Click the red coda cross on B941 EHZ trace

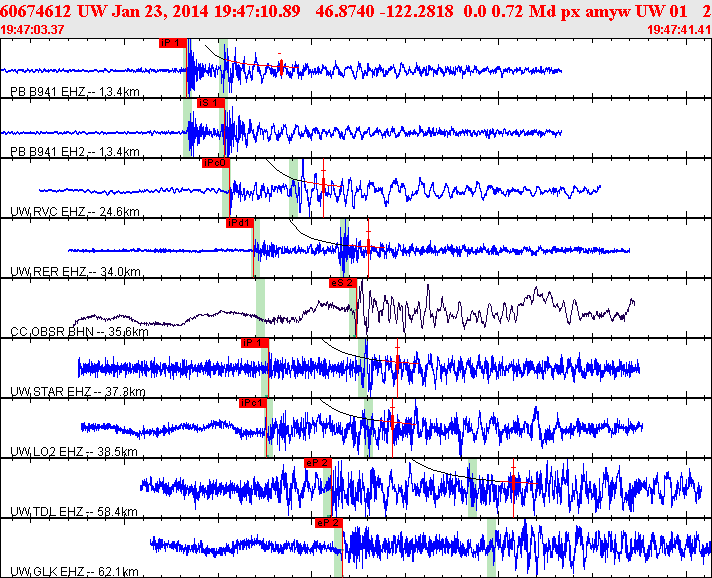click(281, 67)
